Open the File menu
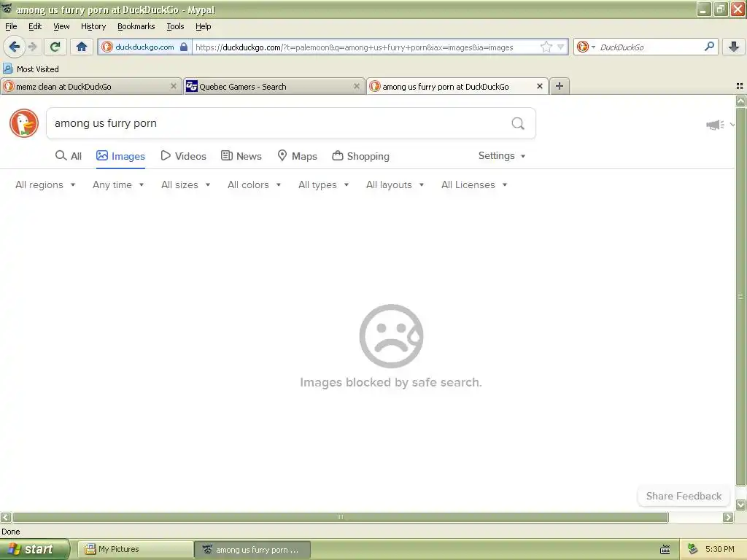The width and height of the screenshot is (747, 560). (x=11, y=26)
